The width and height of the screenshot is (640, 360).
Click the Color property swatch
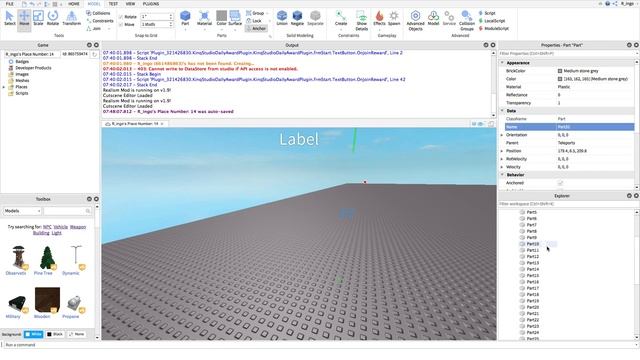click(560, 79)
